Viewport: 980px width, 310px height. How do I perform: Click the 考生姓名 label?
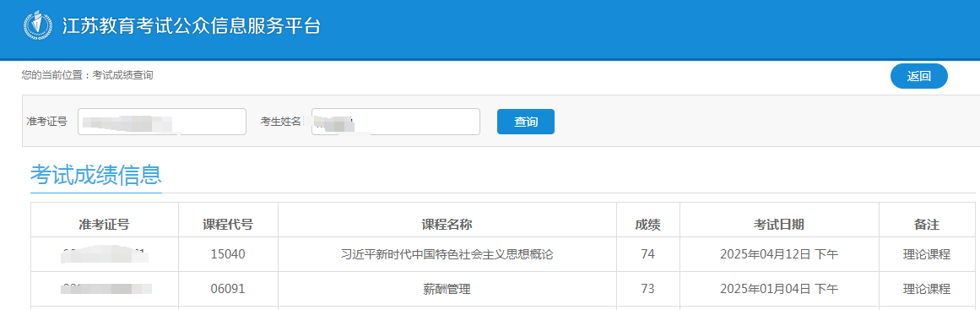281,122
